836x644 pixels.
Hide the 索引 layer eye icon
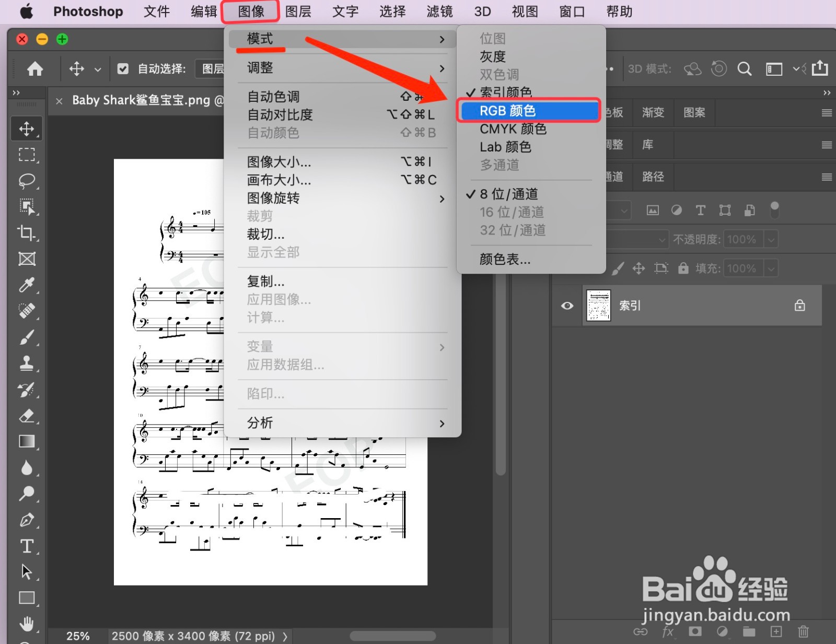(x=567, y=306)
